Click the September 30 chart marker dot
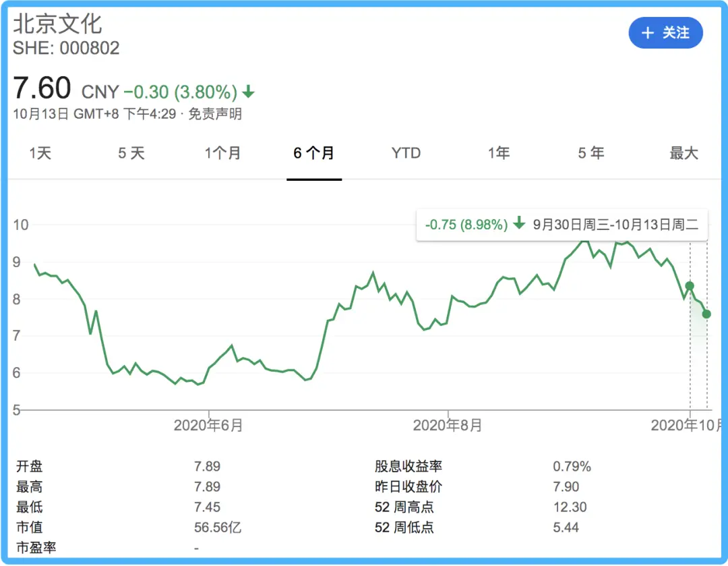Image resolution: width=728 pixels, height=566 pixels. (x=690, y=286)
